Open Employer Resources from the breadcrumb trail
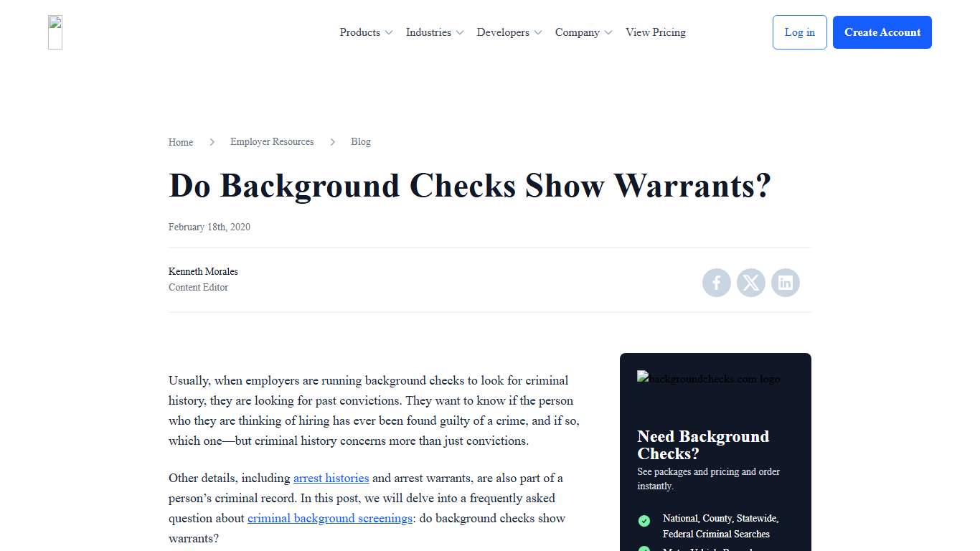Viewport: 980px width, 551px height. coord(272,142)
